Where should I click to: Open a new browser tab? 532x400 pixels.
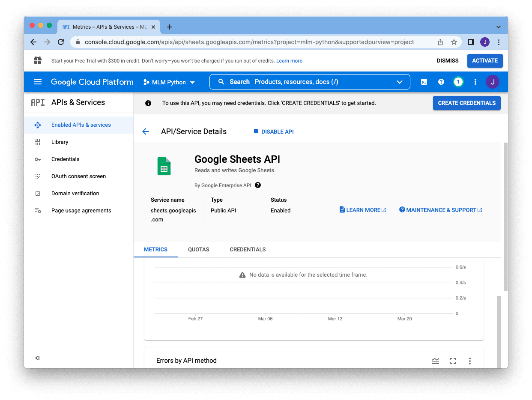pos(170,27)
